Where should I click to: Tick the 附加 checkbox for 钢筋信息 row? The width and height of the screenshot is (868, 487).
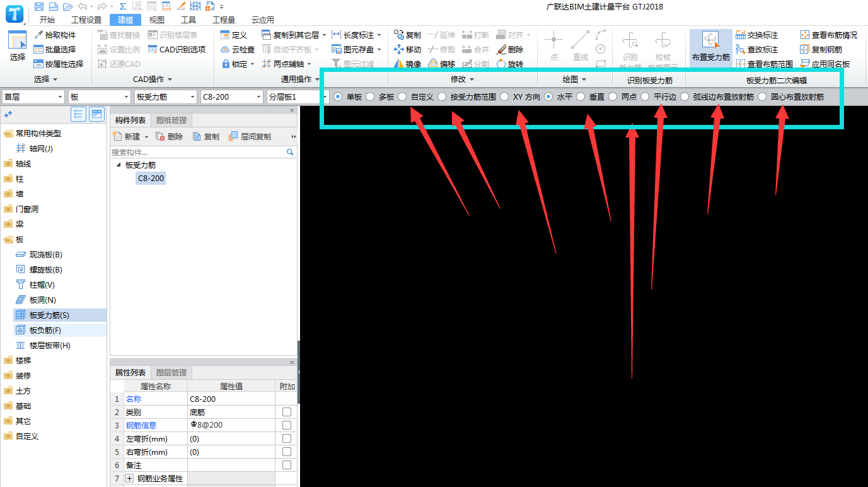pyautogui.click(x=287, y=425)
